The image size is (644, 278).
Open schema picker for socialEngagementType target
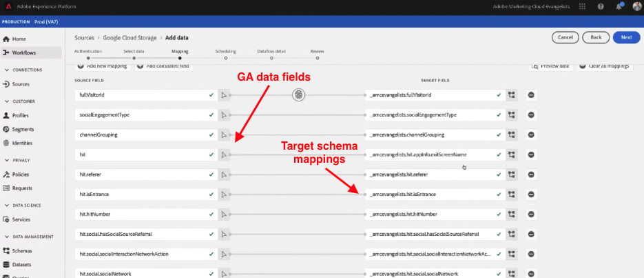pyautogui.click(x=511, y=115)
